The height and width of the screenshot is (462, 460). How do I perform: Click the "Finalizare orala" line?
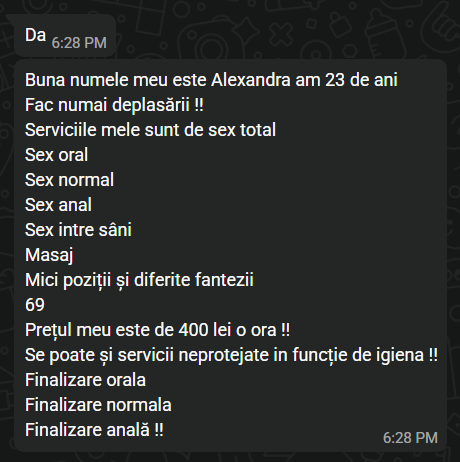(85, 380)
